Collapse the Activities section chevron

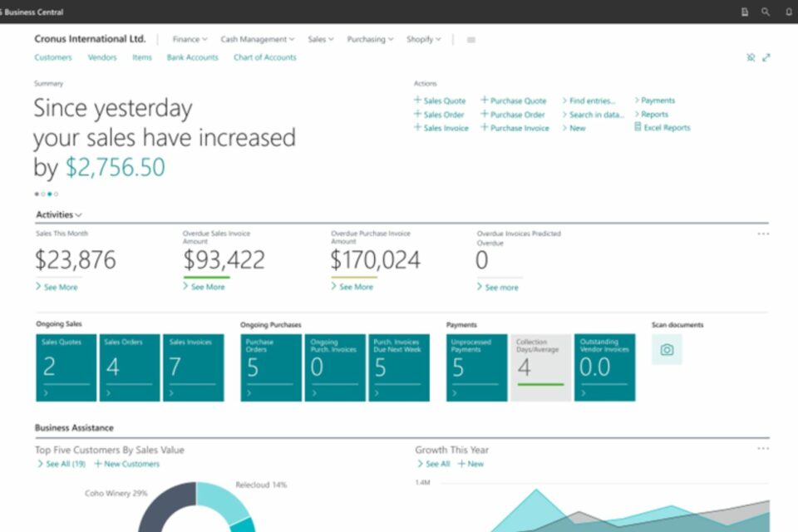pos(79,215)
